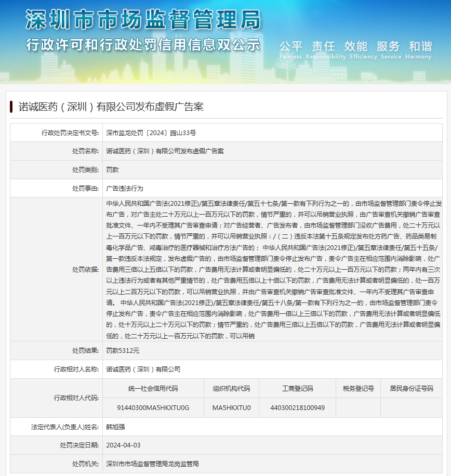
Task: Click the 责任 Responsibility slogan text
Action: tap(325, 50)
